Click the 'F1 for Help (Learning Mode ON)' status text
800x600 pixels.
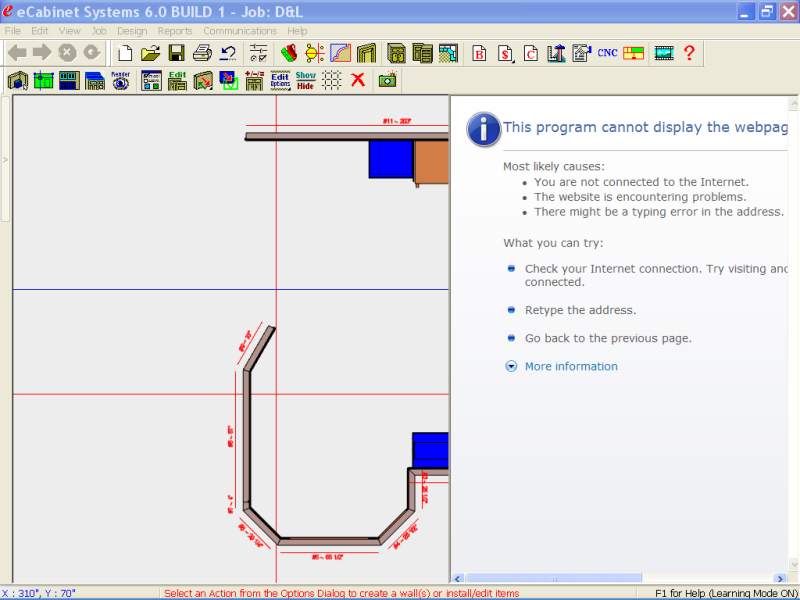727,593
